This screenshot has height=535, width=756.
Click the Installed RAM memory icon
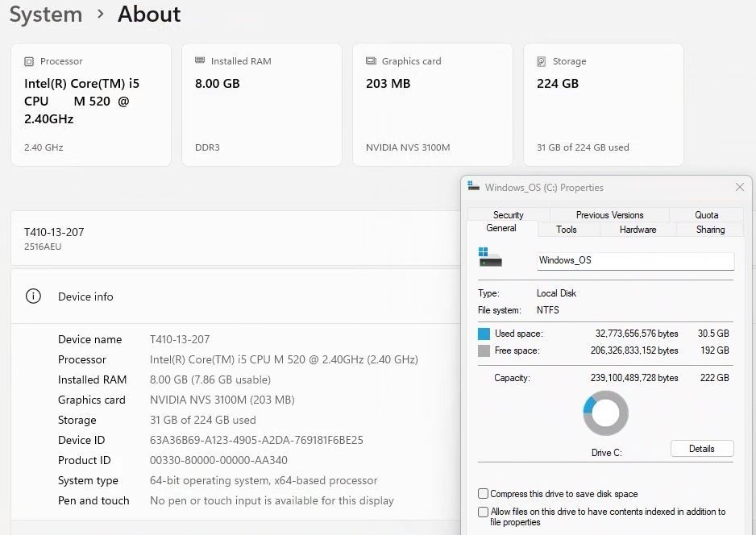[x=200, y=60]
